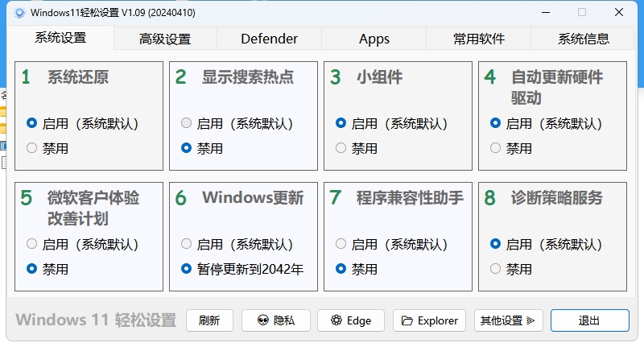Open the Defender tab
The image size is (644, 347).
pyautogui.click(x=269, y=39)
